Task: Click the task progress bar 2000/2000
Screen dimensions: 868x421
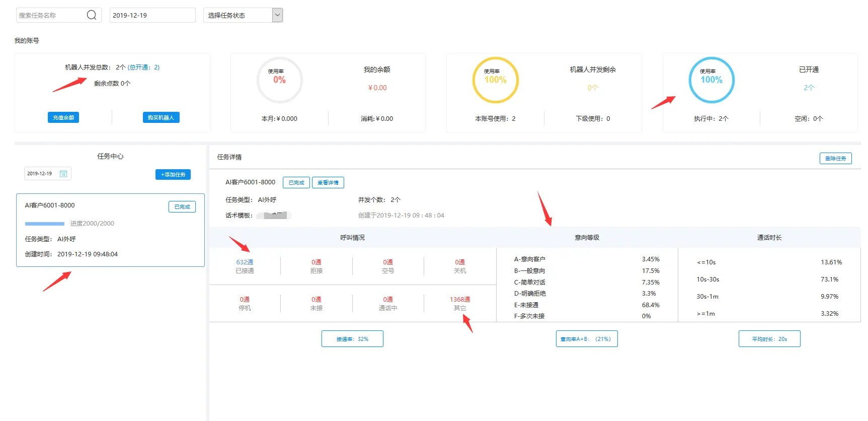Action: click(45, 224)
